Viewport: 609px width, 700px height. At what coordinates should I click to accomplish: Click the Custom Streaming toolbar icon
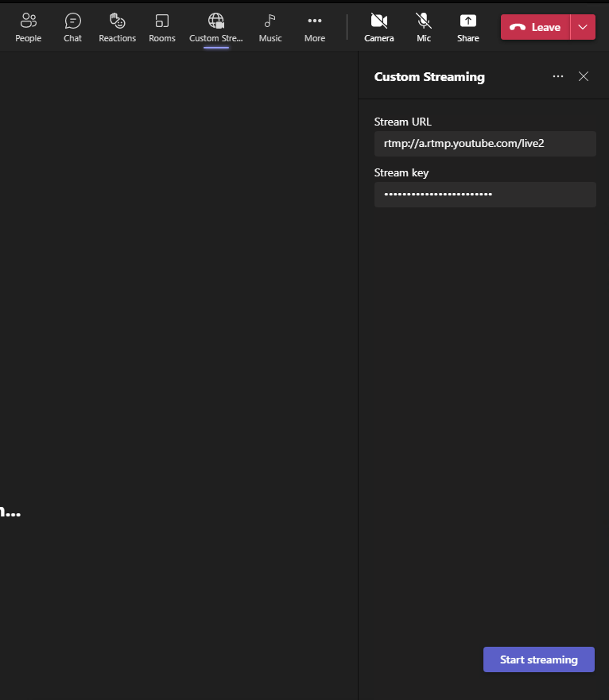coord(216,27)
